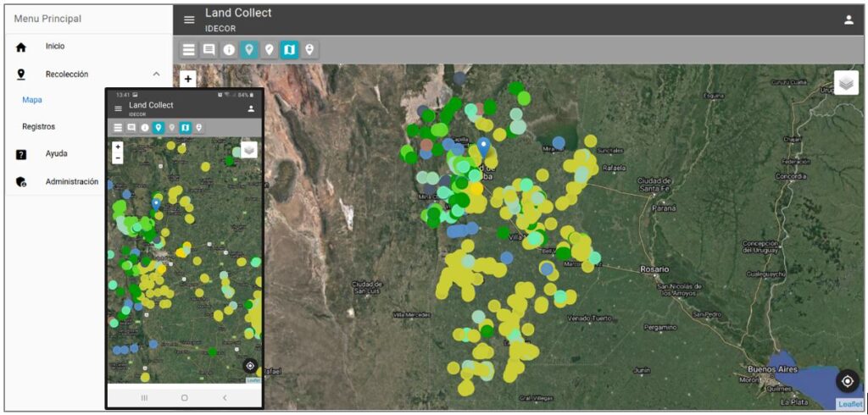Zoom in on the phone map with the plus button
Screen dimensions: 868x415
click(x=117, y=147)
